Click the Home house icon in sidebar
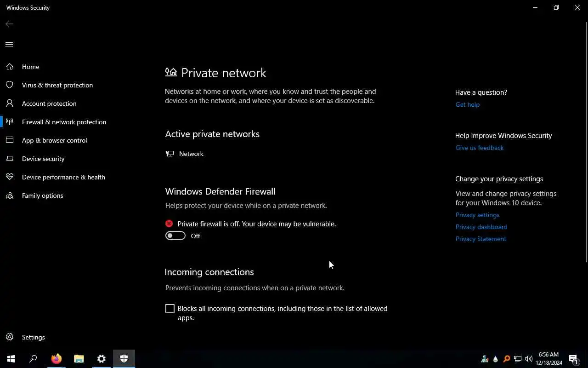588x368 pixels. [x=10, y=67]
